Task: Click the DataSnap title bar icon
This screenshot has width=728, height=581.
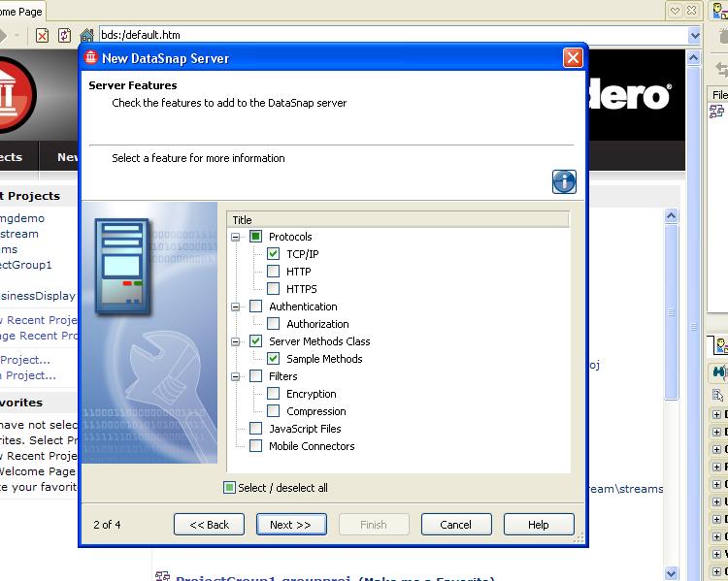Action: (x=91, y=58)
